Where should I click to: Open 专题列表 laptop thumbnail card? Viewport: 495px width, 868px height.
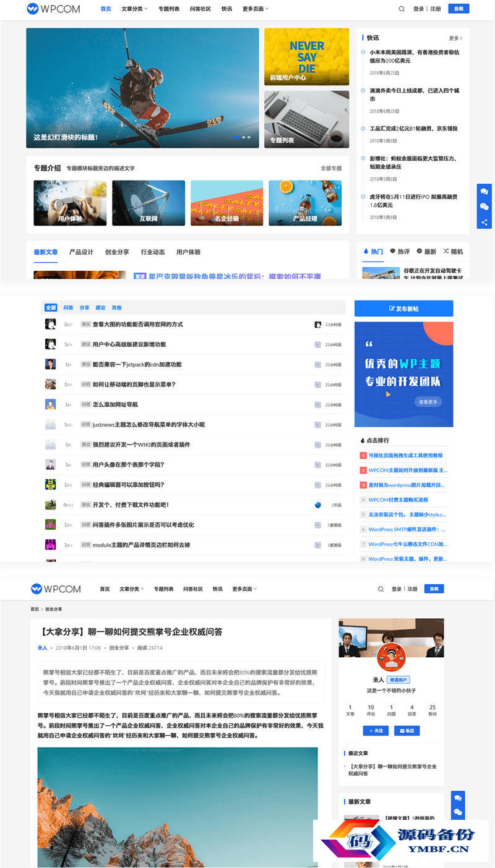(306, 119)
